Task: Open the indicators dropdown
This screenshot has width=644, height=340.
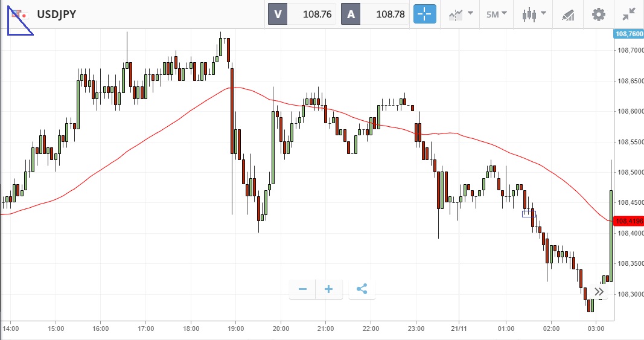Action: [x=461, y=14]
